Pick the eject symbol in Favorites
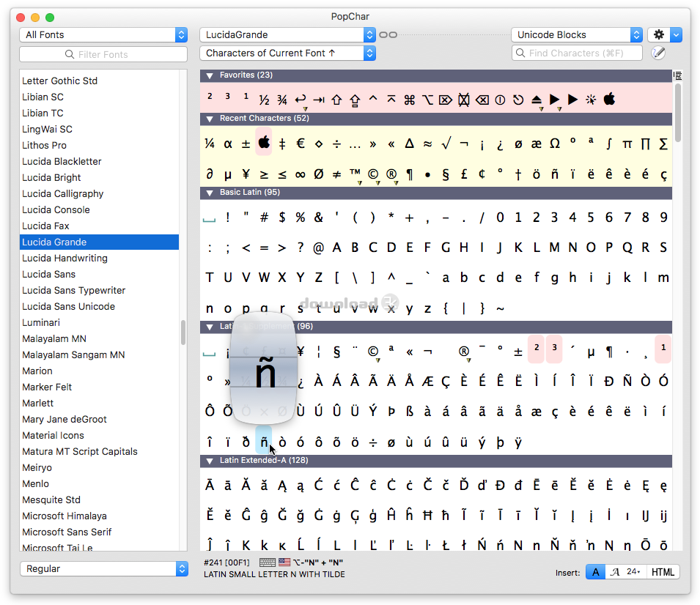The height and width of the screenshot is (605, 700). coord(537,100)
